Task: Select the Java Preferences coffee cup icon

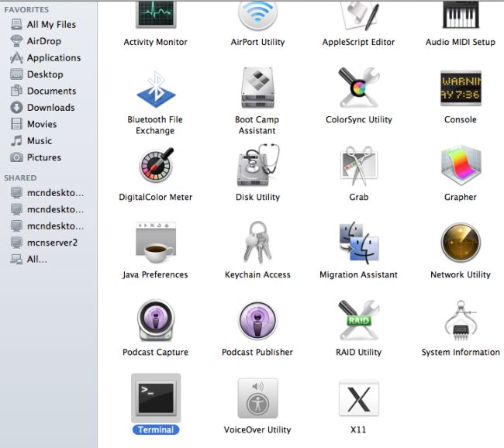Action: [156, 243]
